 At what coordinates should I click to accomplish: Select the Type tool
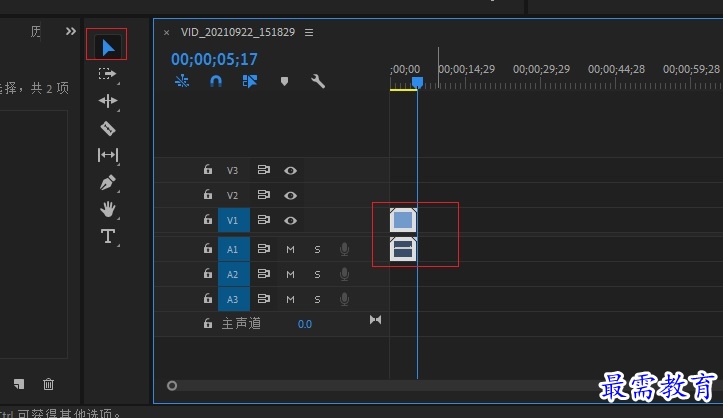[107, 236]
